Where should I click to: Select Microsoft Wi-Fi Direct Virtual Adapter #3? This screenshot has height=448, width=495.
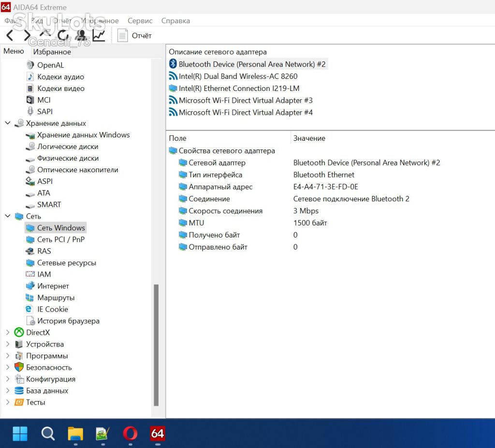(x=246, y=100)
